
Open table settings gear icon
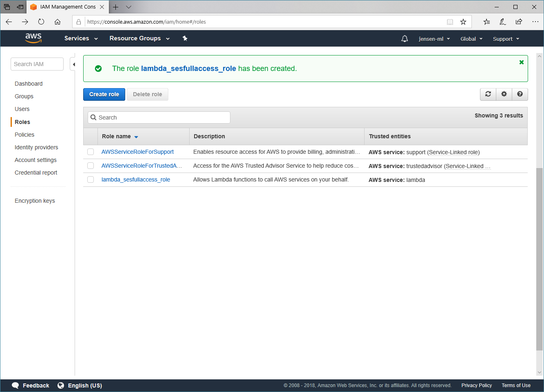[x=504, y=94]
